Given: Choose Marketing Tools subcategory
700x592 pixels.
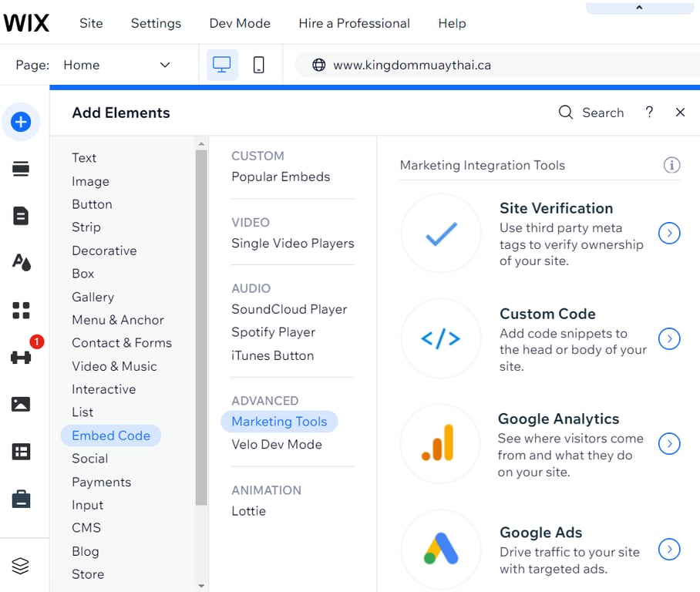Looking at the screenshot, I should tap(280, 422).
